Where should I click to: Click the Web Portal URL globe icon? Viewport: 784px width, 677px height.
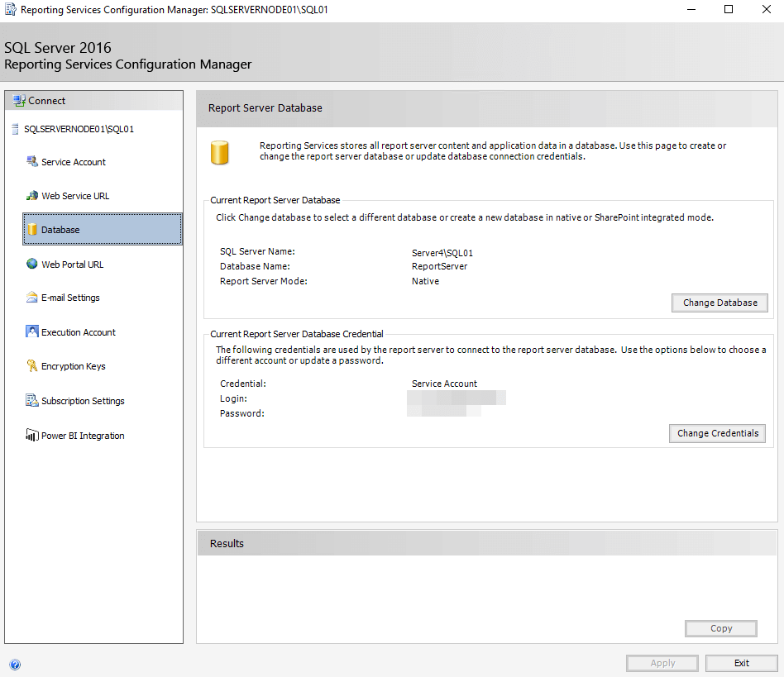(x=32, y=264)
